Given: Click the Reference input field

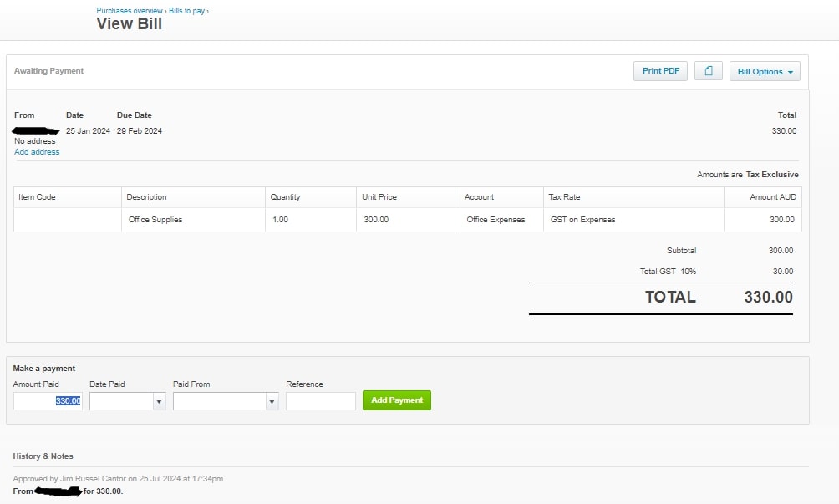Looking at the screenshot, I should pyautogui.click(x=320, y=401).
